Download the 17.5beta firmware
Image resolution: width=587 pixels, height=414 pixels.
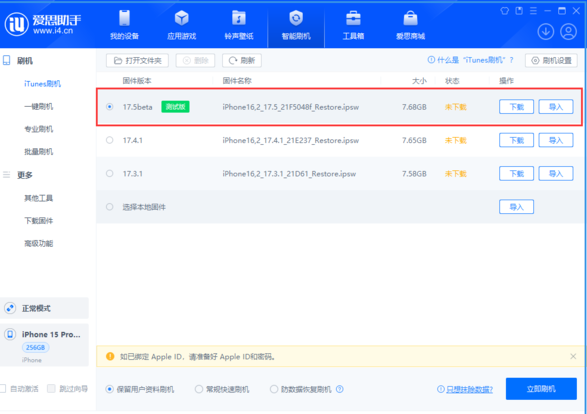point(516,107)
